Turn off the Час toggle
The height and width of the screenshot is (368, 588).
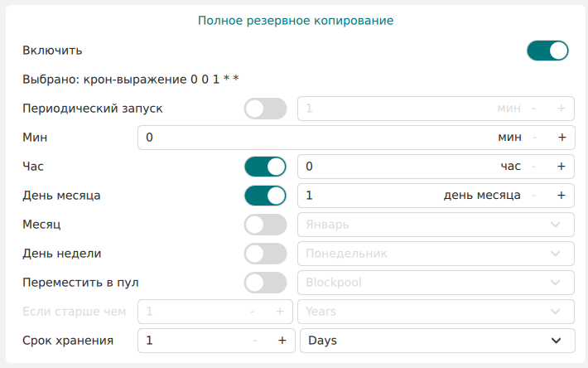coord(265,167)
